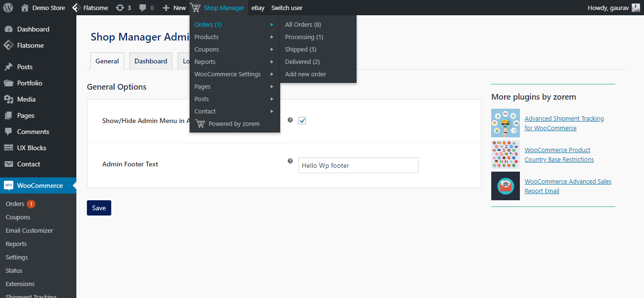Expand the Coupons submenu arrow
The image size is (644, 298).
(x=272, y=49)
